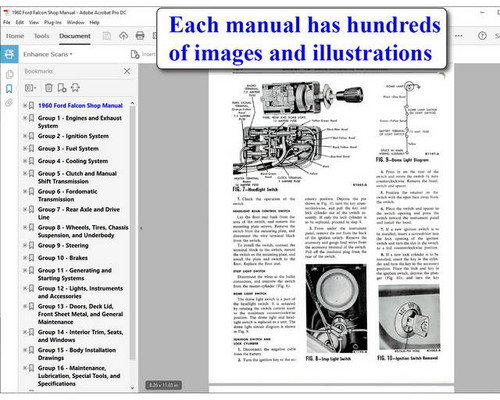Click the save floppy disk icon
The height and width of the screenshot is (400, 500).
coord(107,36)
